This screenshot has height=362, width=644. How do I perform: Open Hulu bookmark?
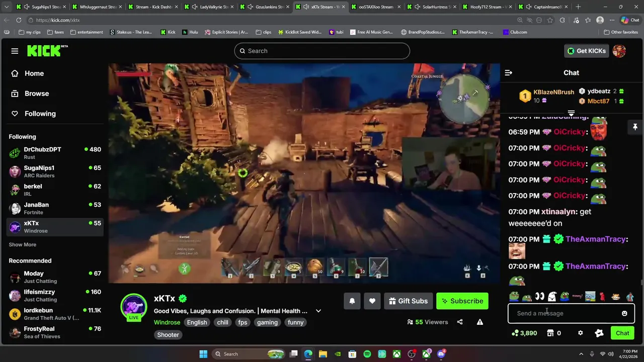(x=190, y=32)
